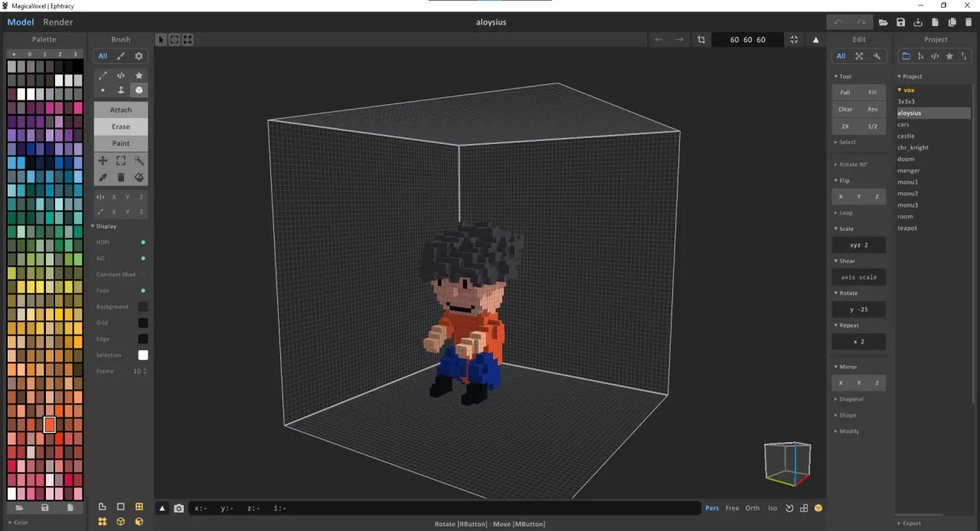The height and width of the screenshot is (531, 980).
Task: Switch to Orth view mode
Action: (752, 508)
